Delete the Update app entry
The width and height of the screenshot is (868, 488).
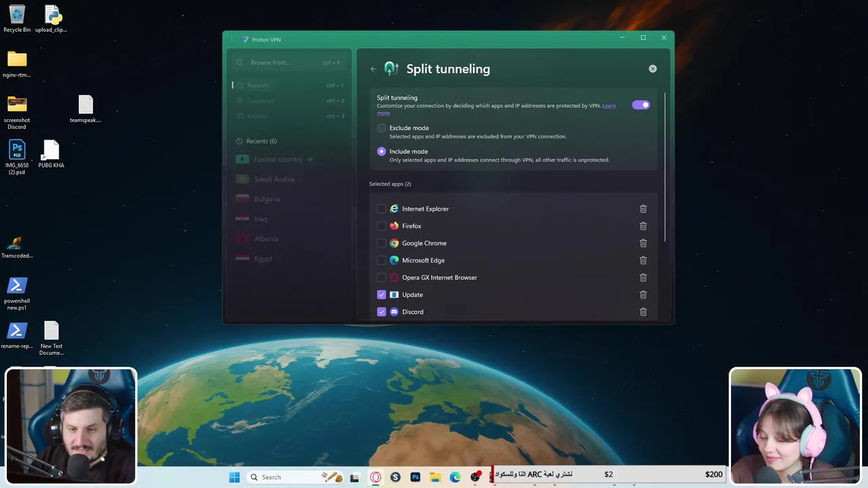643,295
